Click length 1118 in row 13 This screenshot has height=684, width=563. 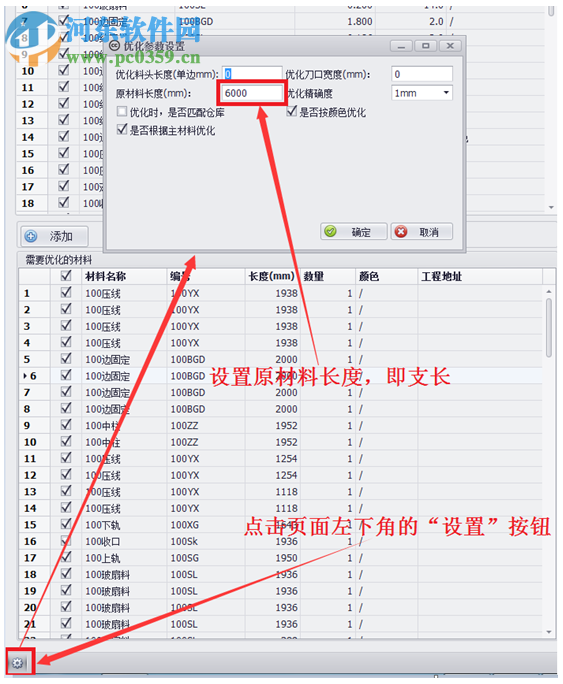(286, 492)
